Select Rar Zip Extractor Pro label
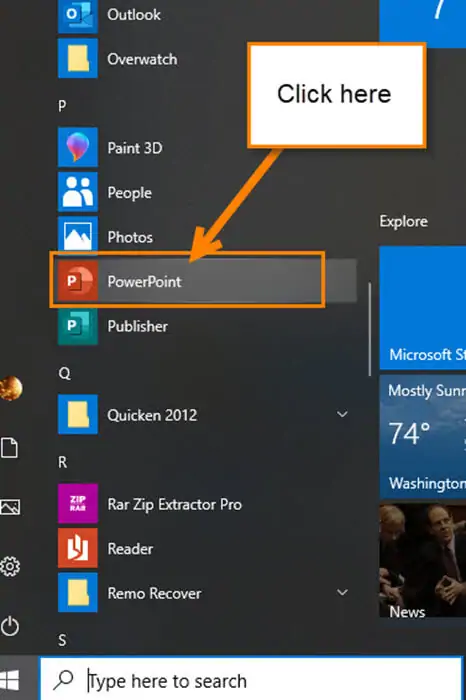466x700 pixels. point(175,504)
